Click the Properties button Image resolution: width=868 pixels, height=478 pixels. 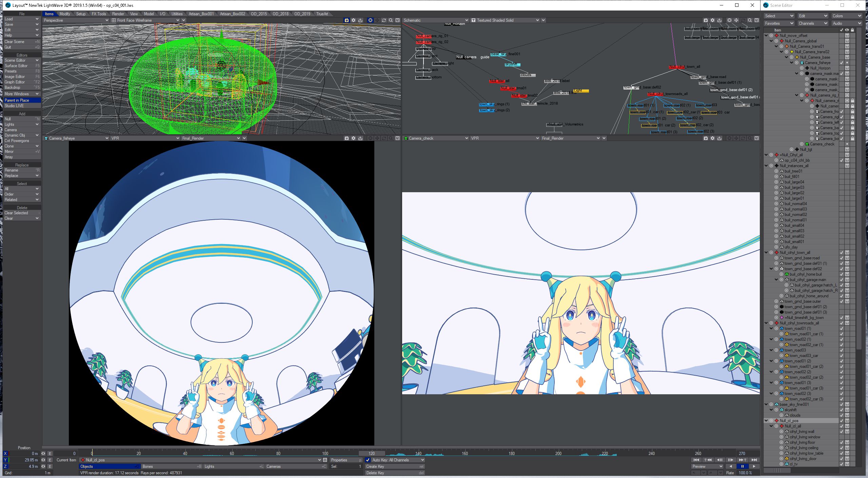(x=346, y=460)
